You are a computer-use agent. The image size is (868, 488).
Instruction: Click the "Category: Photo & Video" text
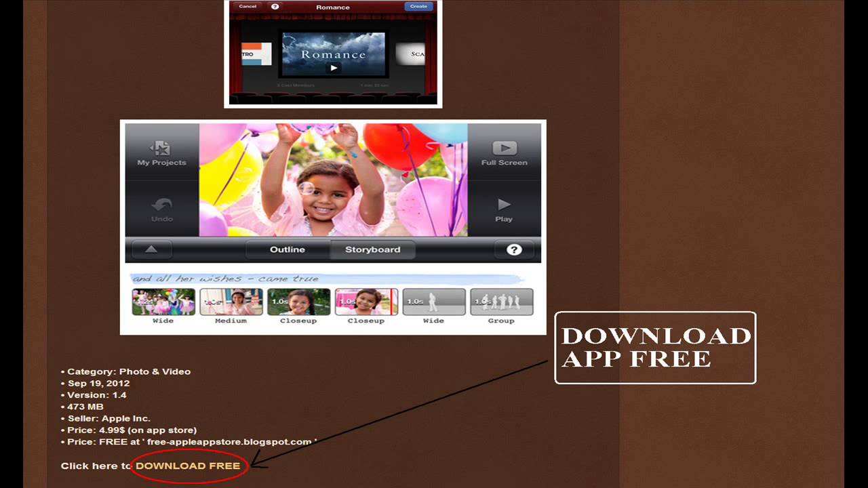[126, 371]
